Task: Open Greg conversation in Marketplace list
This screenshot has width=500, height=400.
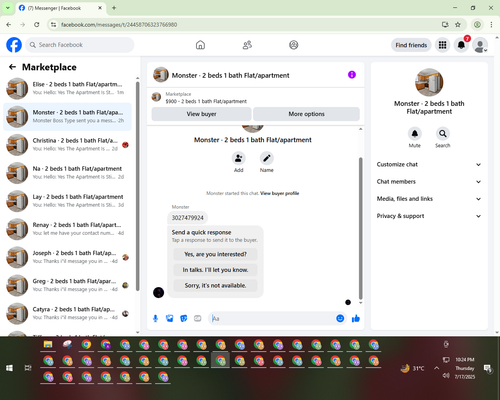Action: point(67,285)
